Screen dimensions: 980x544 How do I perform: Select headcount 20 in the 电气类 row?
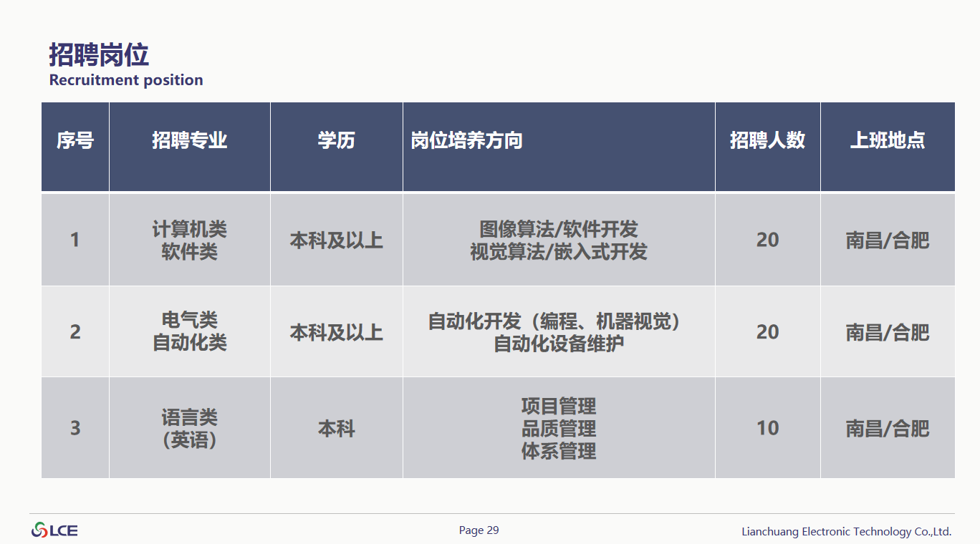coord(768,332)
